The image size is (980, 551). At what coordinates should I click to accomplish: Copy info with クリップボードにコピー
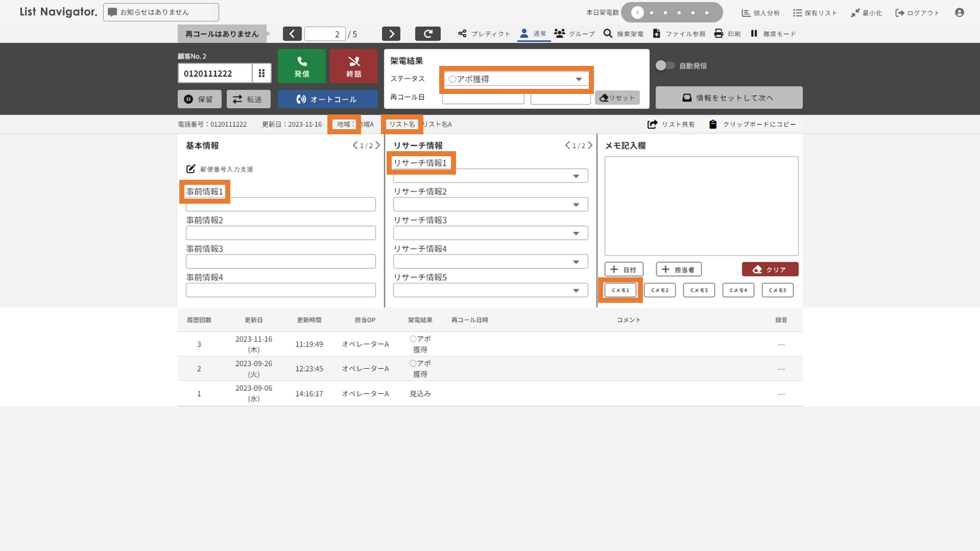point(752,124)
